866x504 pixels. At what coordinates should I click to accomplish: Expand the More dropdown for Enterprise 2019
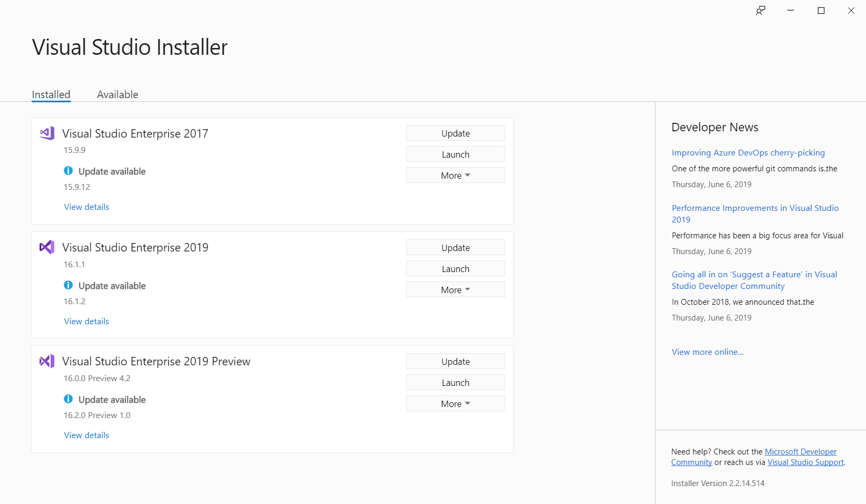click(456, 290)
